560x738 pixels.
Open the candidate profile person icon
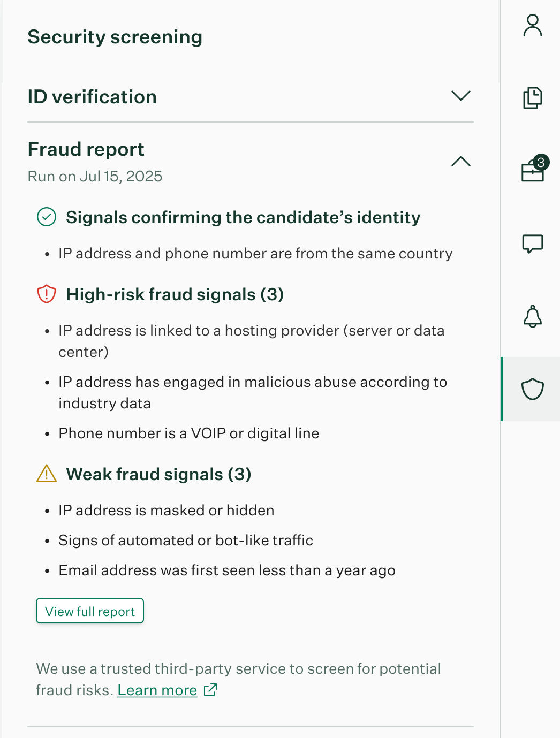pos(532,26)
